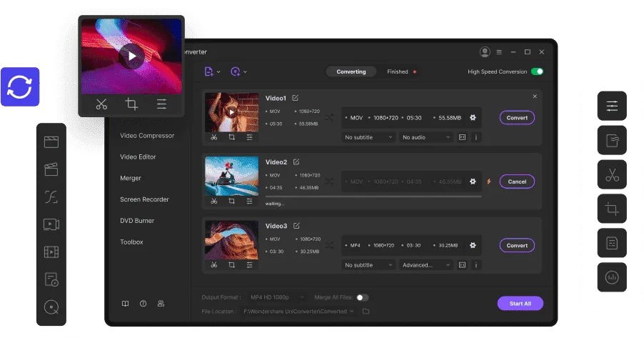The width and height of the screenshot is (644, 338).
Task: Open Video3 Advanced audio dropdown
Action: point(426,265)
